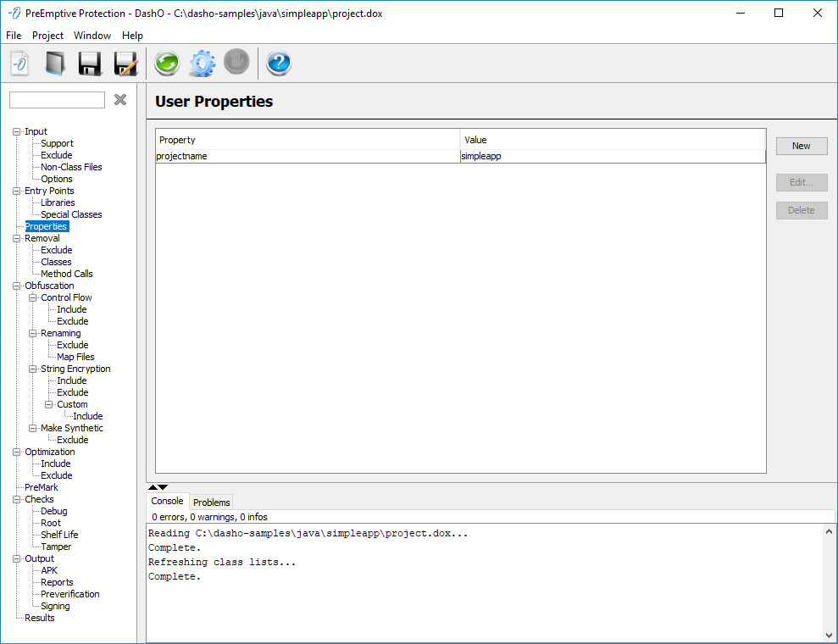The height and width of the screenshot is (644, 838).
Task: Open help with the blue question mark icon
Action: click(279, 64)
